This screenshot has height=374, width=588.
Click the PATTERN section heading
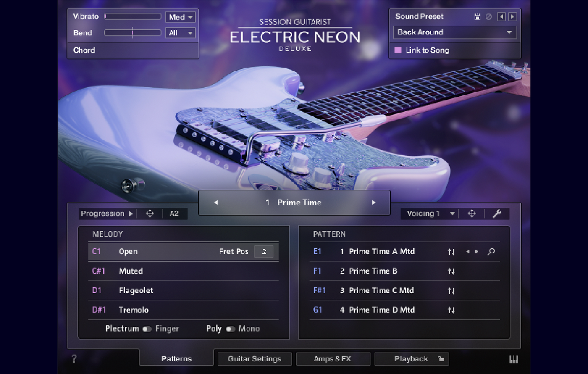coord(329,234)
